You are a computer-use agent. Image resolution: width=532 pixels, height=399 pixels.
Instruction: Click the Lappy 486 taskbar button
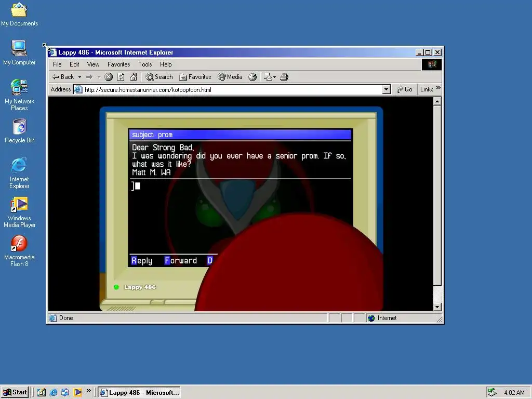tap(139, 393)
